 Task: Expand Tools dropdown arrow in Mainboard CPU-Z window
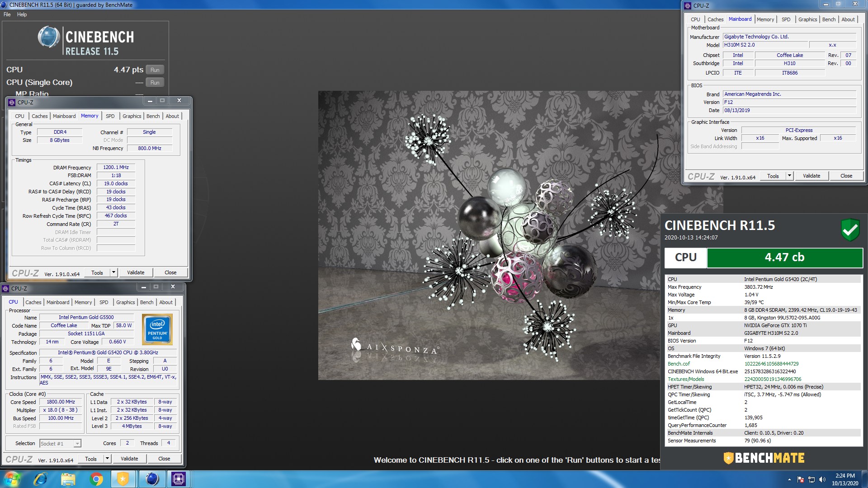click(x=790, y=176)
